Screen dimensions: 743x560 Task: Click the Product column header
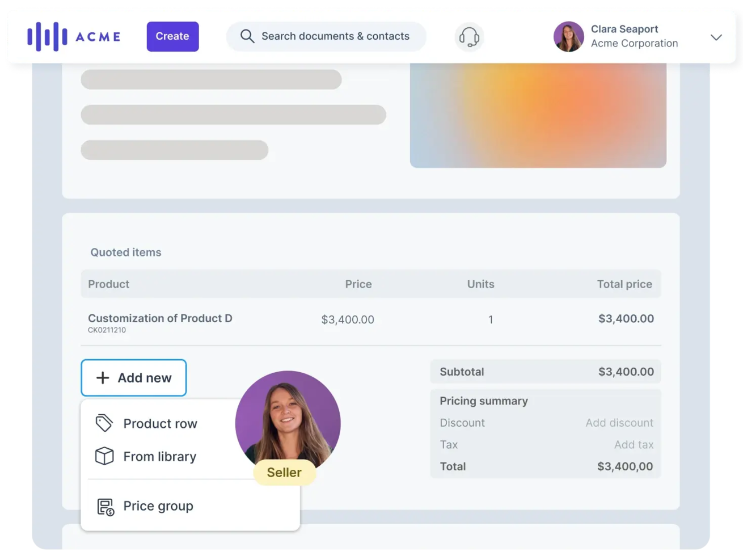[x=108, y=284]
